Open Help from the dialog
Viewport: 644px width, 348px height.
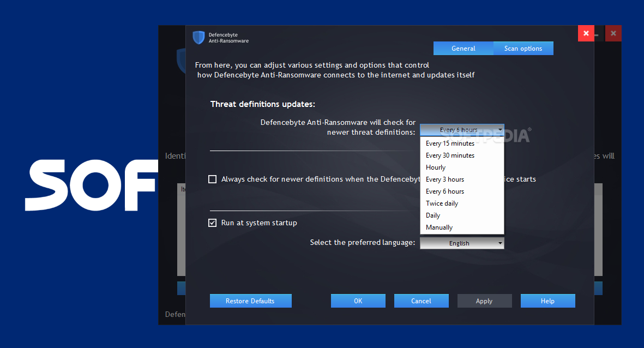(x=548, y=301)
